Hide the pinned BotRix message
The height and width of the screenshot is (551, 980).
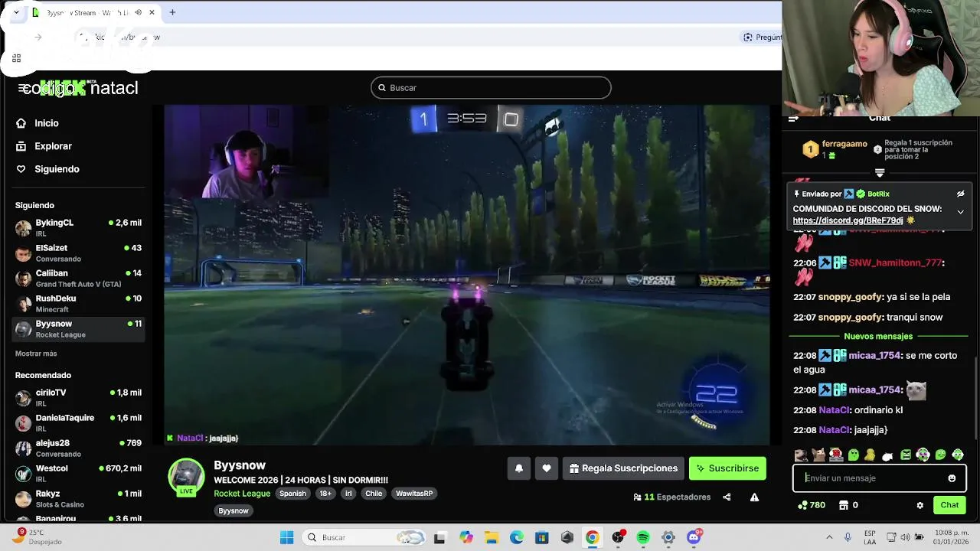pyautogui.click(x=960, y=194)
